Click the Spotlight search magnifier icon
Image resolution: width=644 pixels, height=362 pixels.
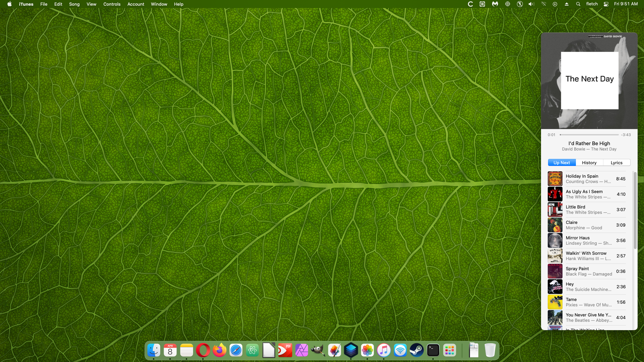[x=578, y=4]
